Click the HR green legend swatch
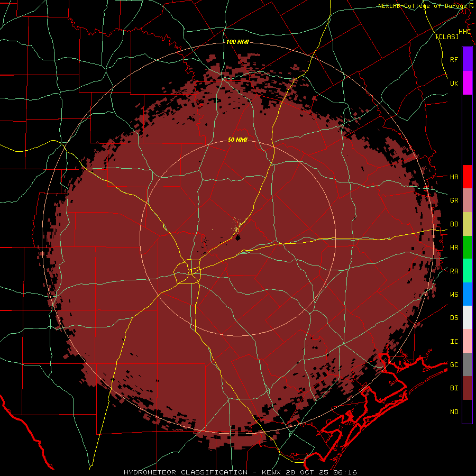This screenshot has height=476, width=476. [467, 248]
